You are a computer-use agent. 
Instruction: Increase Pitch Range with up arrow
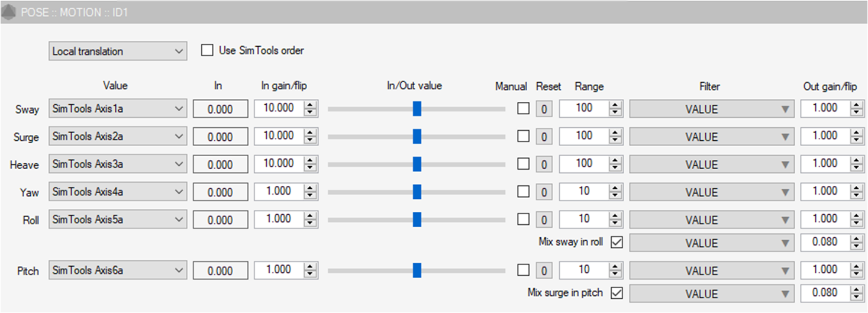(x=616, y=267)
